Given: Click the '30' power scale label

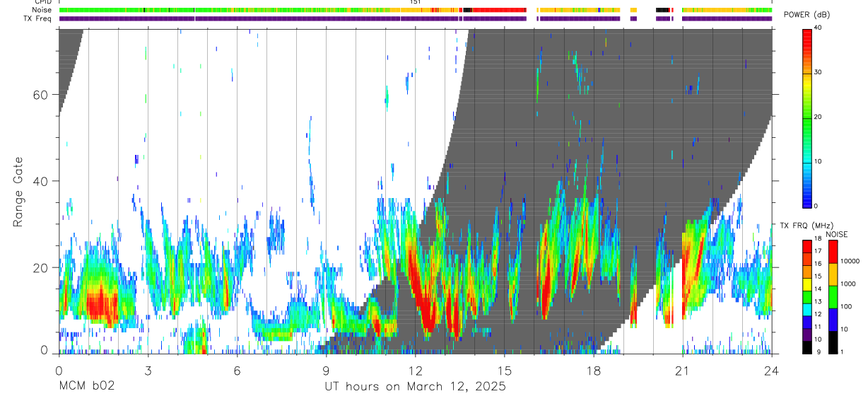Looking at the screenshot, I should (819, 72).
